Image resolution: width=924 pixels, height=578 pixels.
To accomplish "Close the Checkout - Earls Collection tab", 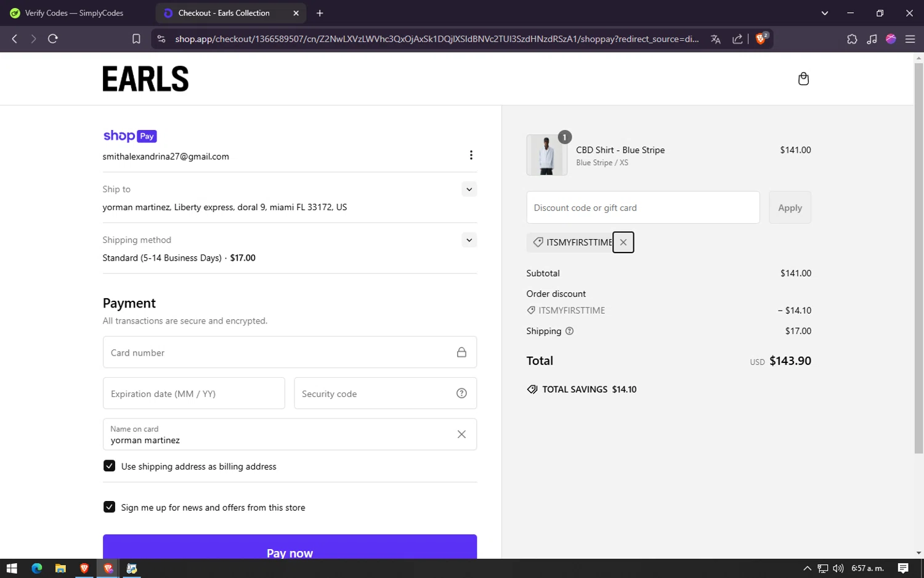I will coord(296,13).
